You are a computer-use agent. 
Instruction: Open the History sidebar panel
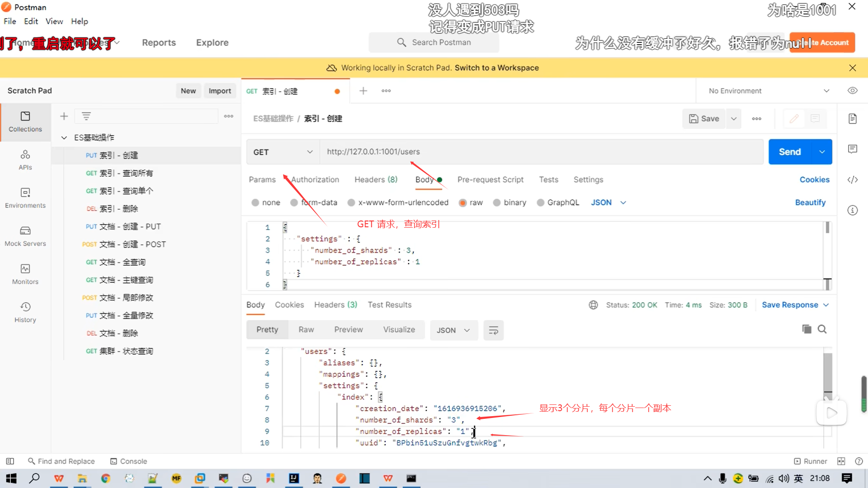pos(25,312)
